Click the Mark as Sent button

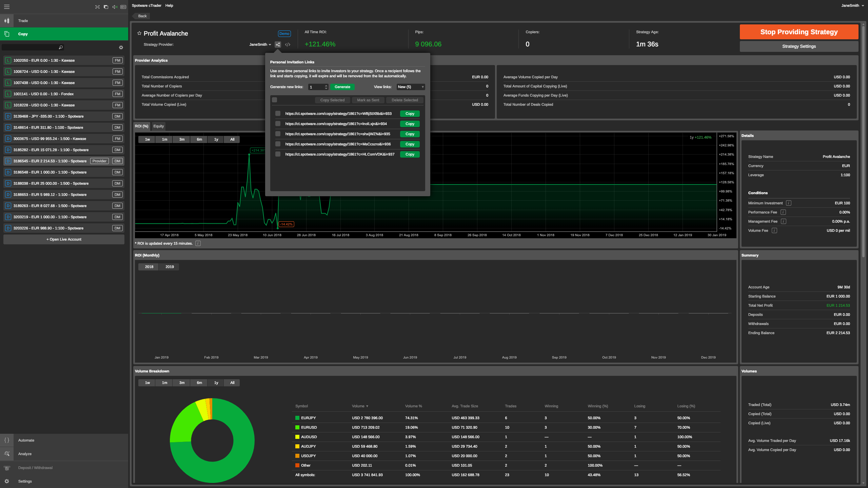tap(368, 100)
